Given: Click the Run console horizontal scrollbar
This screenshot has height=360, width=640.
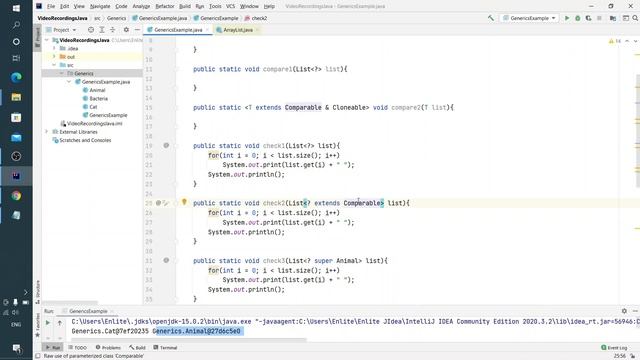Looking at the screenshot, I should [189, 339].
